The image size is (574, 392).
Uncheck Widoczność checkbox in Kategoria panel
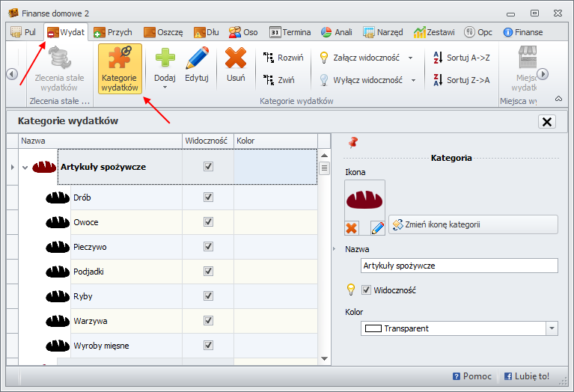(367, 290)
